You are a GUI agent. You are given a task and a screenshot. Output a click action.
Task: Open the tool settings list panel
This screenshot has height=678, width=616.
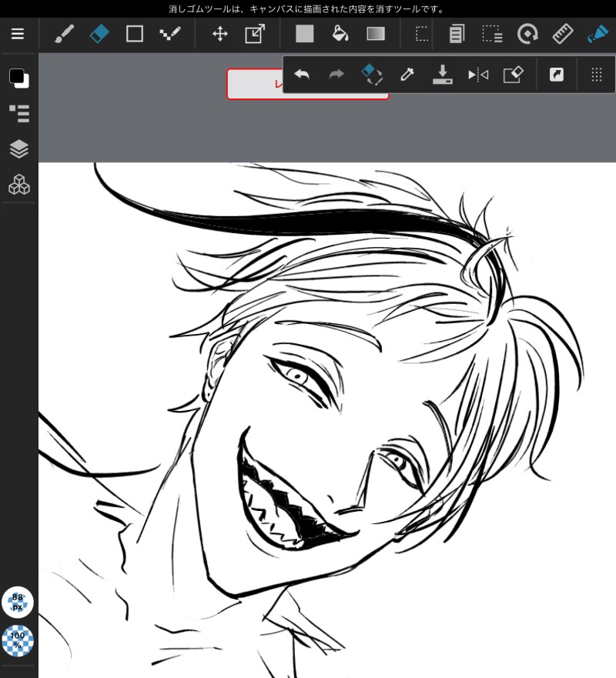(x=19, y=114)
